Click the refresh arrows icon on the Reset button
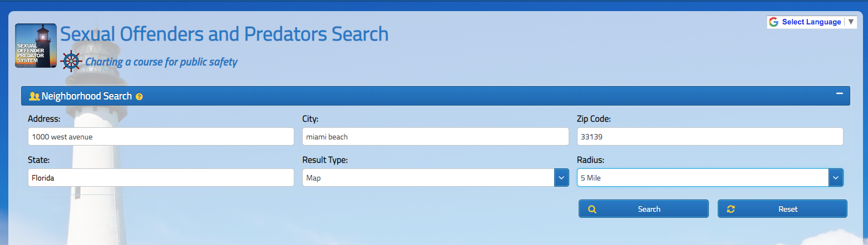Screen dimensions: 868x245 [x=731, y=209]
